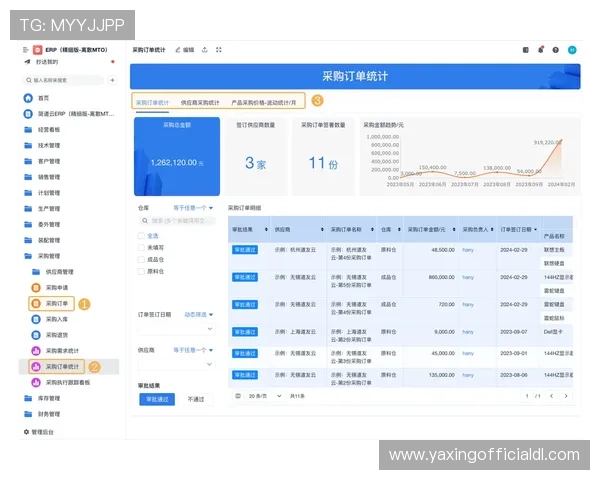Toggle the 审批通过 filter option
The height and width of the screenshot is (480, 600).
click(x=157, y=399)
